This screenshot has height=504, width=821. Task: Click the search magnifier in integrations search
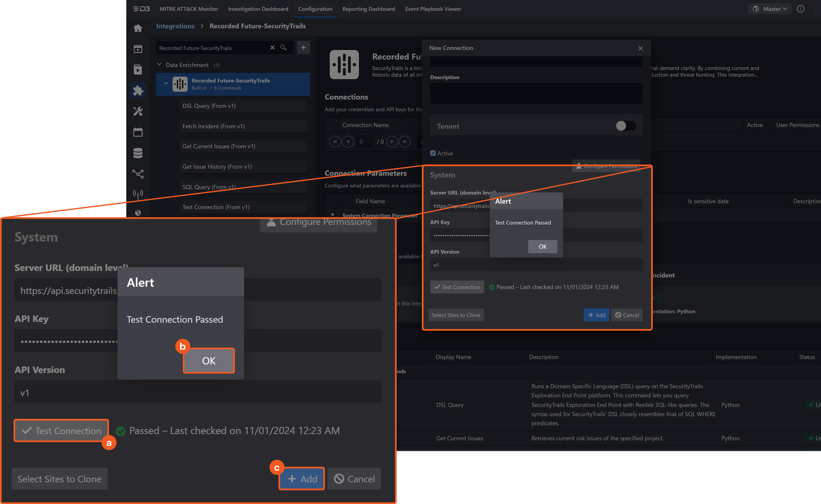pyautogui.click(x=283, y=48)
